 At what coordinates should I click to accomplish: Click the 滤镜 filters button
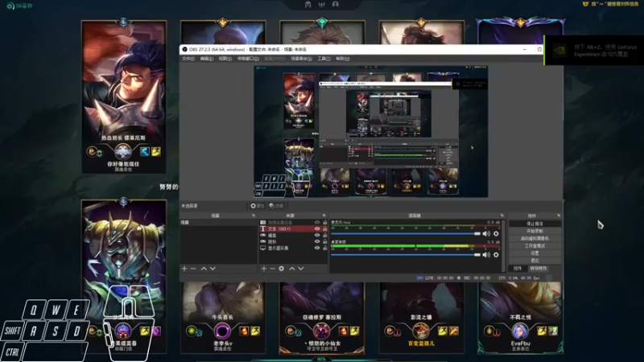point(276,206)
